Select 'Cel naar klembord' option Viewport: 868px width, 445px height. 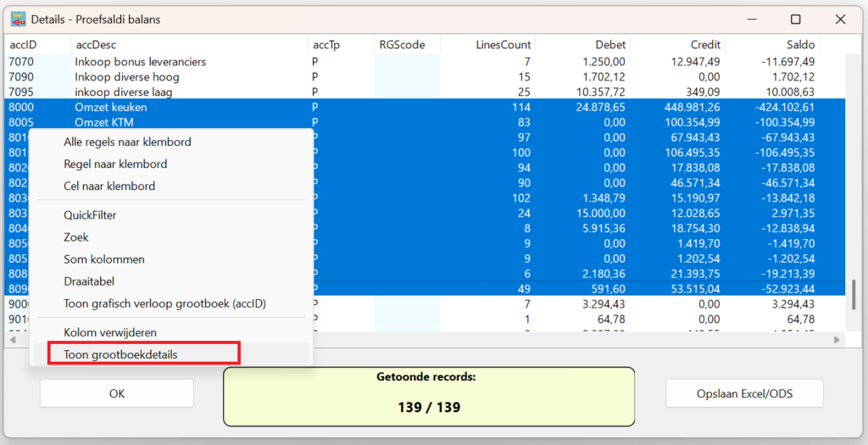(x=109, y=186)
